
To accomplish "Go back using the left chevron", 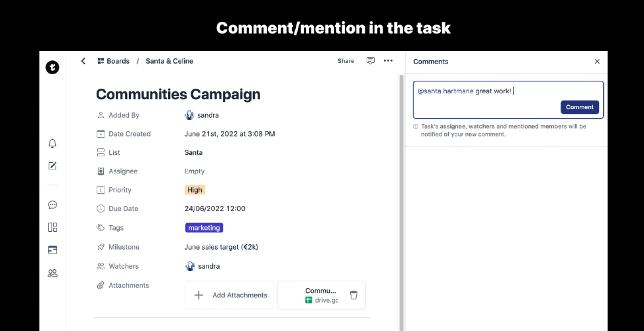I will coord(83,61).
